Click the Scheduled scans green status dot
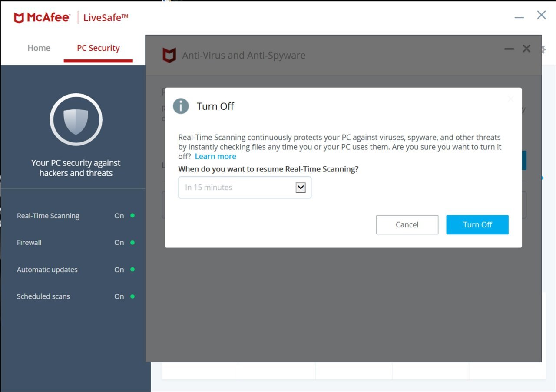This screenshot has width=556, height=392. (x=132, y=296)
